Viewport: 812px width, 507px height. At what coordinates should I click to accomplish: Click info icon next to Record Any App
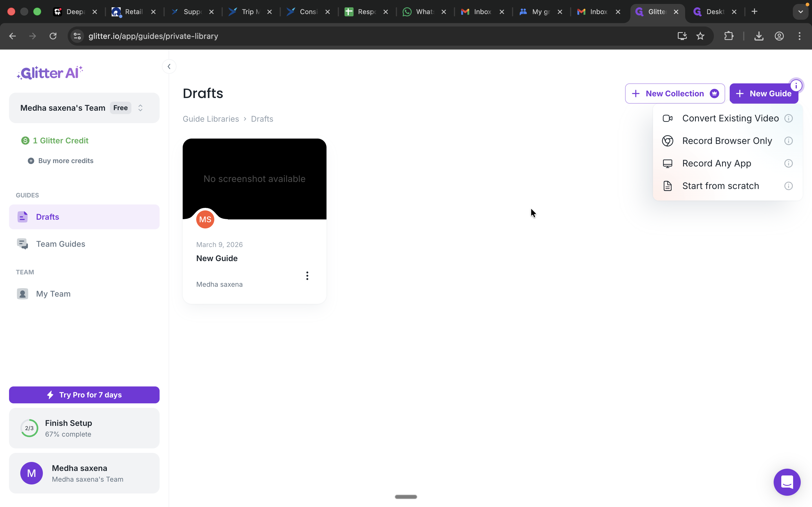click(x=788, y=163)
